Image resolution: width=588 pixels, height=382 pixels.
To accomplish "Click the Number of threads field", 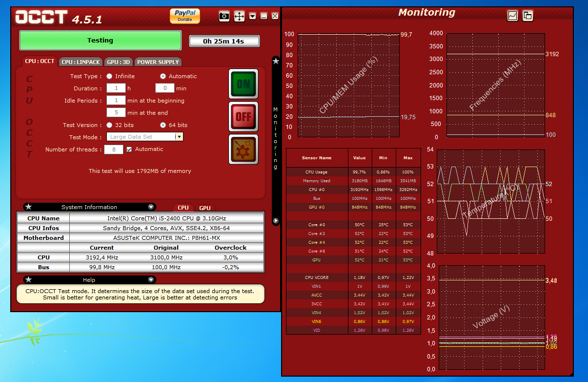I will coord(114,149).
